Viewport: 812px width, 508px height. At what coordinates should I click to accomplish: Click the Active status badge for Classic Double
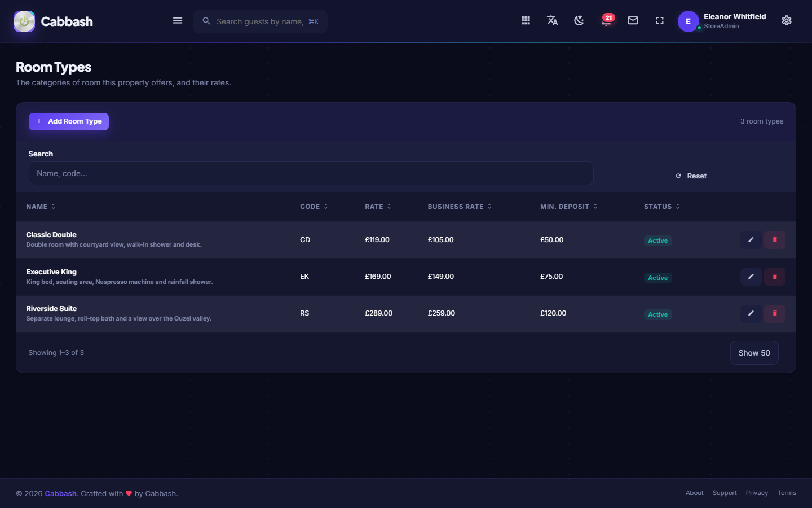coord(658,240)
